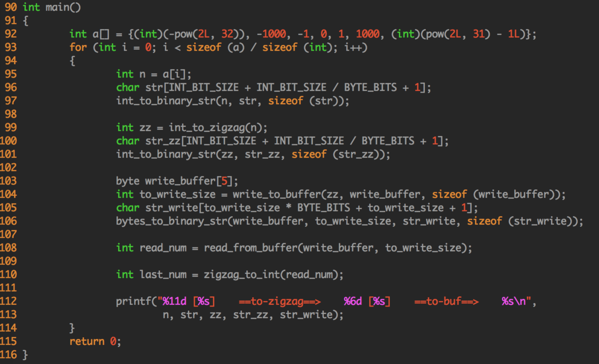Click the return keyword on line 115
The height and width of the screenshot is (364, 599).
coord(87,341)
